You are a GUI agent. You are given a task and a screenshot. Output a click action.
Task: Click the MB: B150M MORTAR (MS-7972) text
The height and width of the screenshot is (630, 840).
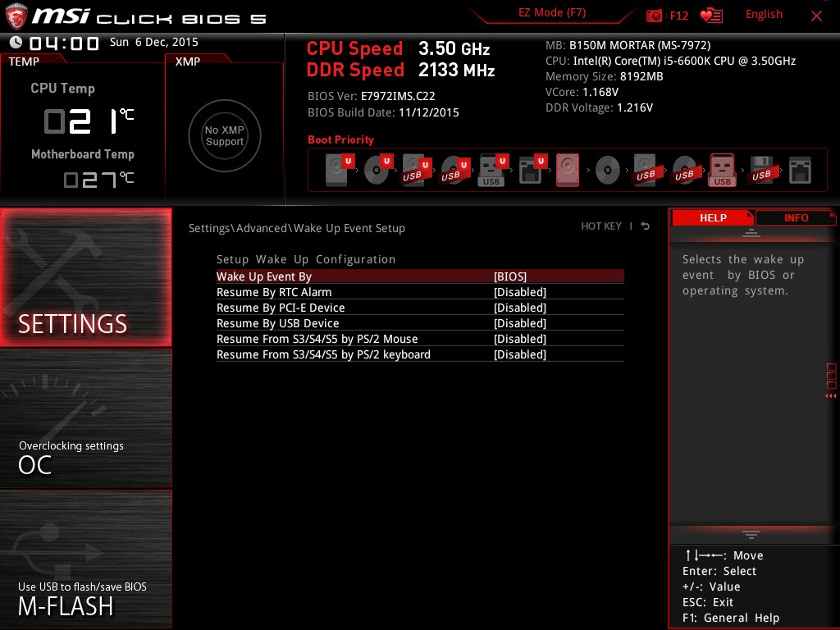[628, 46]
